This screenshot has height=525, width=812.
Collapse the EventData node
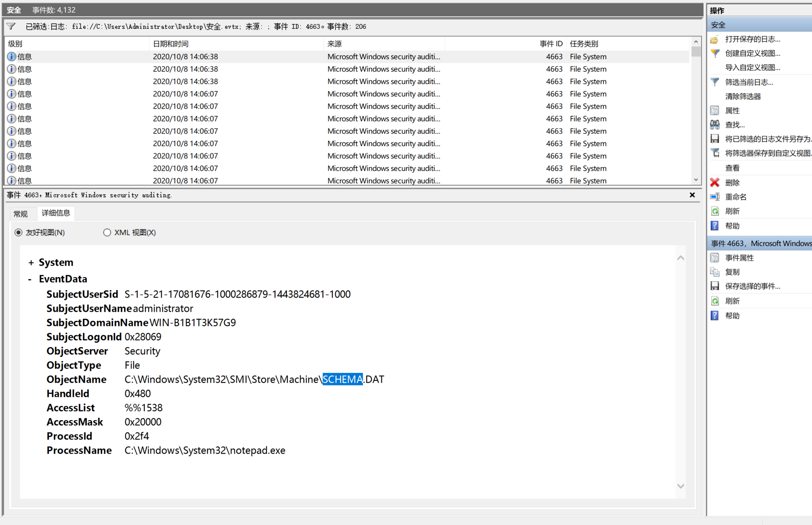coord(30,279)
